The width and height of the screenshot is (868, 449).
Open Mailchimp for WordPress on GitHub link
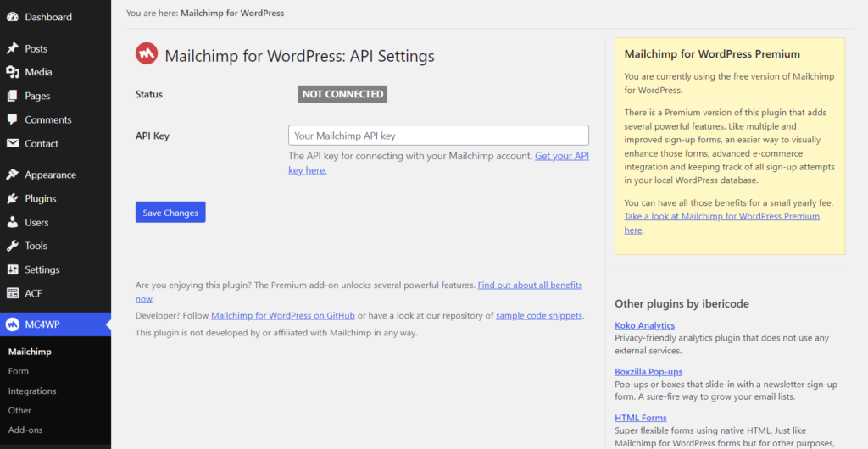(x=283, y=316)
